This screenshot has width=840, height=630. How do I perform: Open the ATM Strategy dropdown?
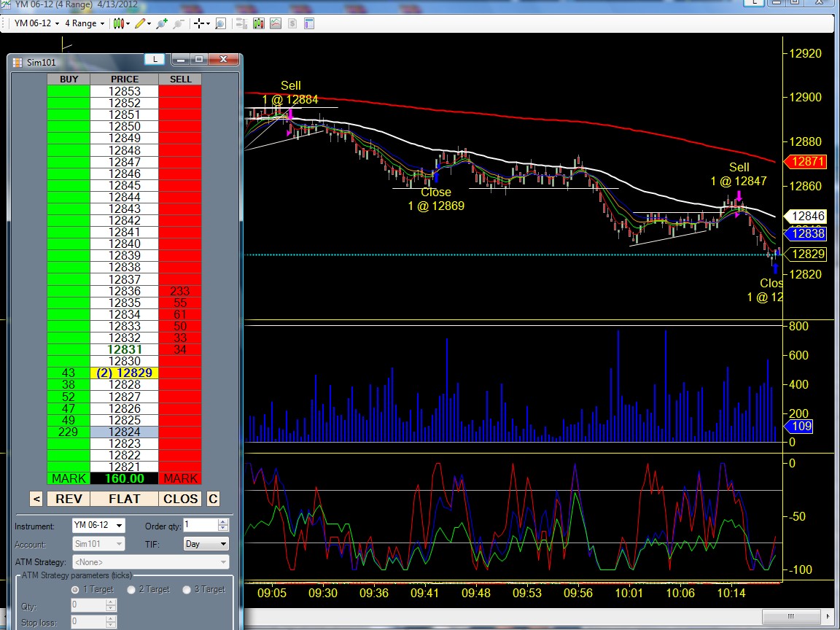point(150,562)
